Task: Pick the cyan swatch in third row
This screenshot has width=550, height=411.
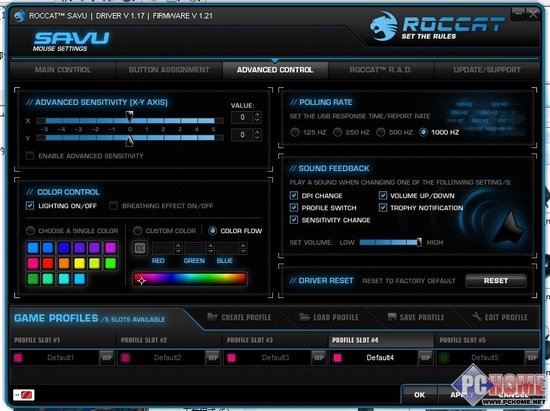Action: 64,279
